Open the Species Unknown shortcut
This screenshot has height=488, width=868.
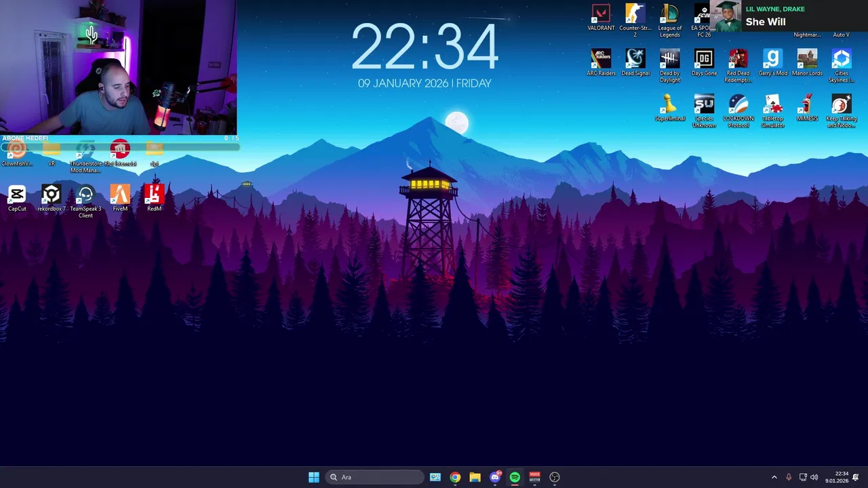point(704,111)
